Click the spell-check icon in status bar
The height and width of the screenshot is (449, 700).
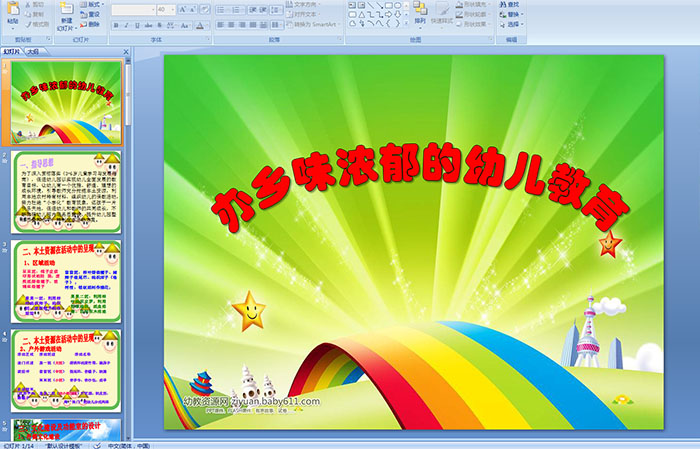(97, 445)
